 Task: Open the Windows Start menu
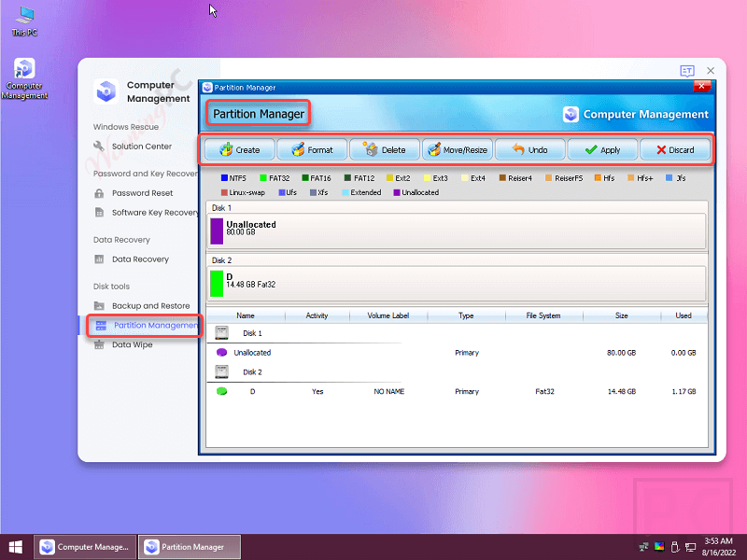pyautogui.click(x=16, y=547)
